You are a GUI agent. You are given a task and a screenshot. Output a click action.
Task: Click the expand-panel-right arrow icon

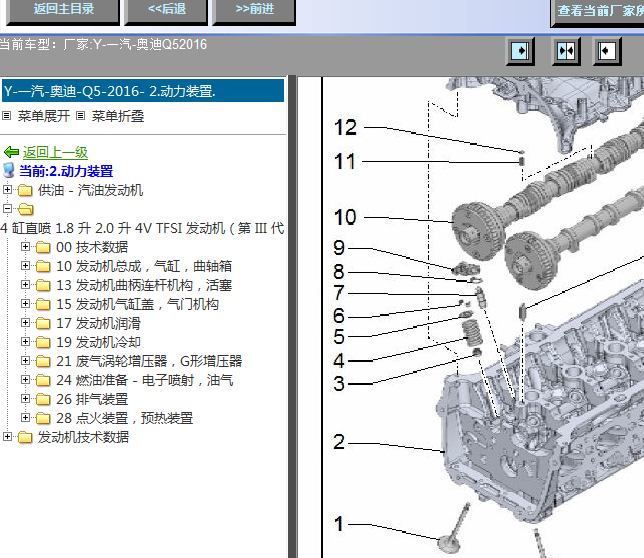520,51
